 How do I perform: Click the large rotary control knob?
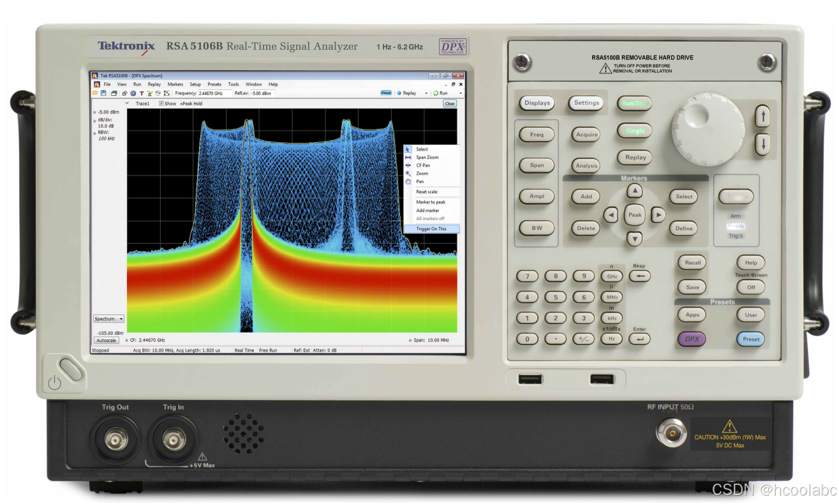click(708, 131)
